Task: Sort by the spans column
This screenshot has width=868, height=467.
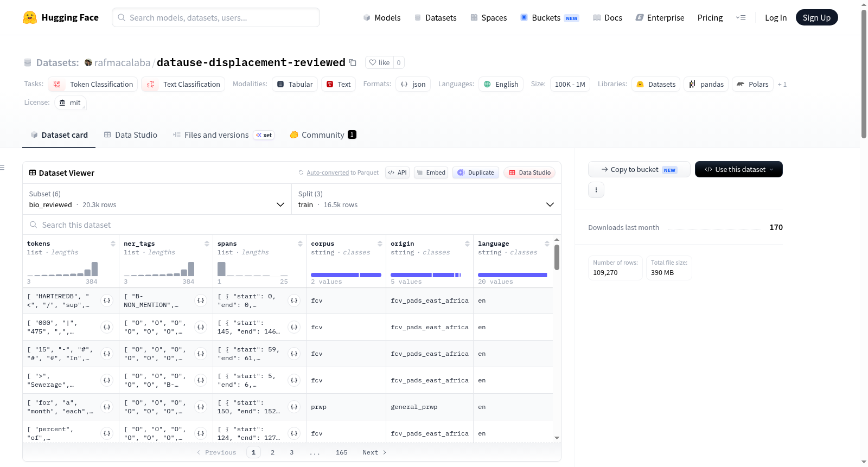Action: (300, 244)
